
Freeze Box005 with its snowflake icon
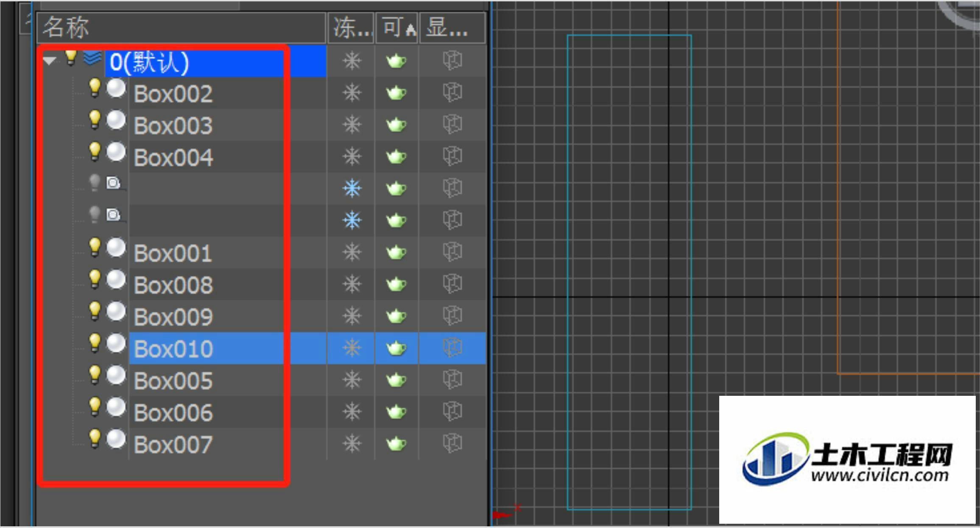tap(352, 380)
